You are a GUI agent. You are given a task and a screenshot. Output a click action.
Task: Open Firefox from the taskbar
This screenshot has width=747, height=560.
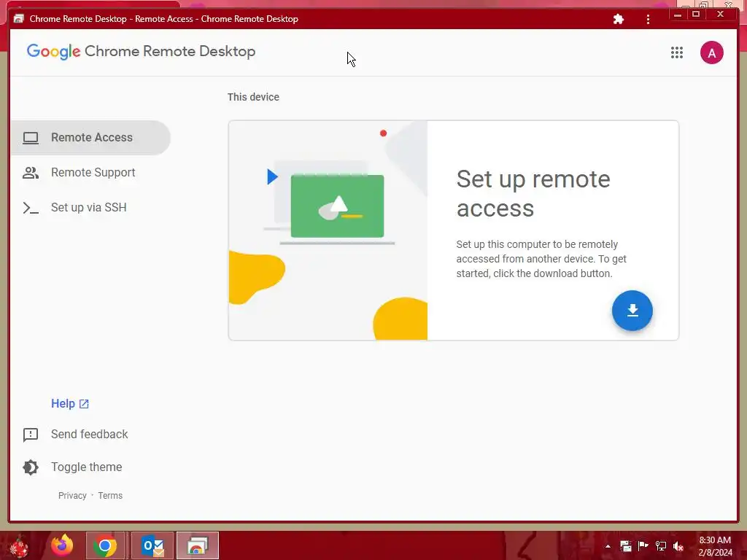pos(63,545)
